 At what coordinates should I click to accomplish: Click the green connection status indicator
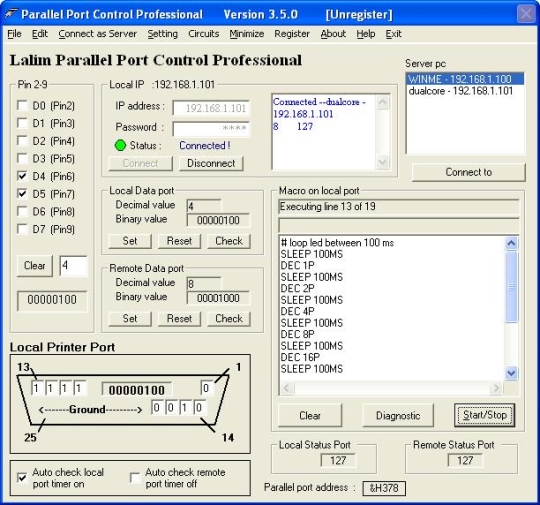pos(120,145)
